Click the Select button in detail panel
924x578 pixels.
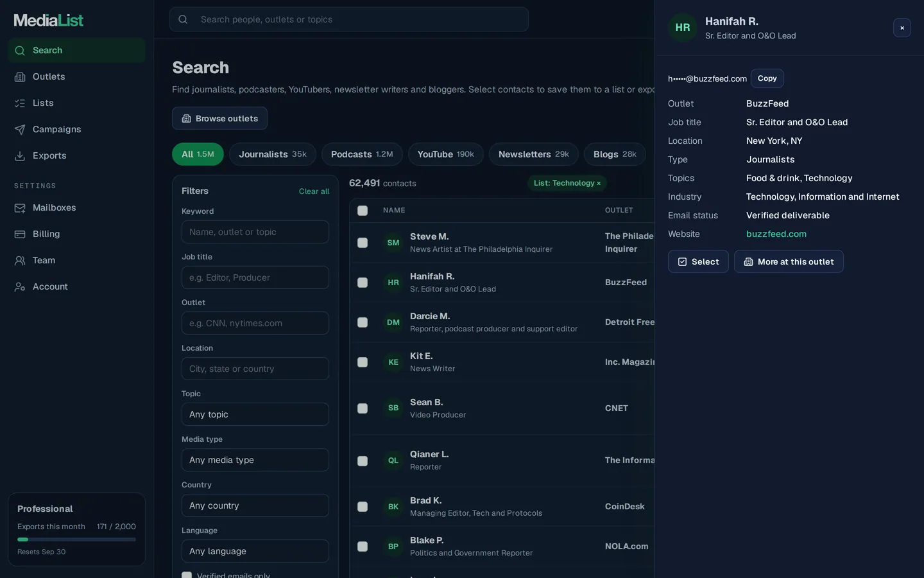698,261
